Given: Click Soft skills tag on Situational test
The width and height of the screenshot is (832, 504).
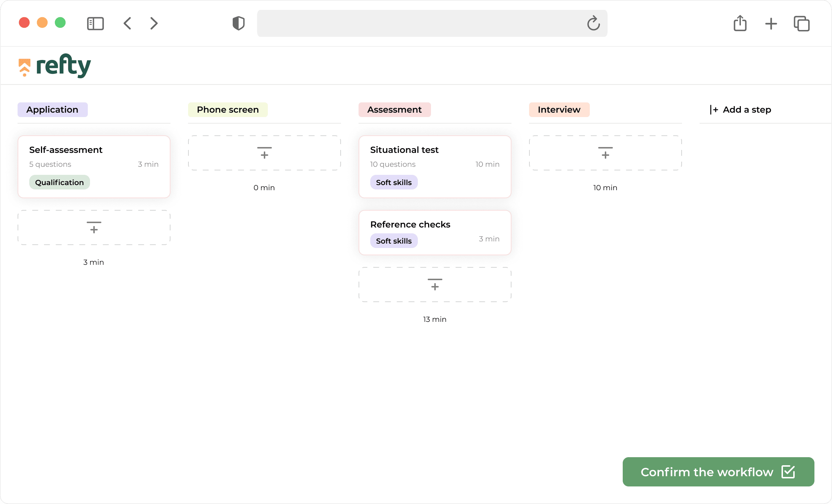Looking at the screenshot, I should point(394,182).
